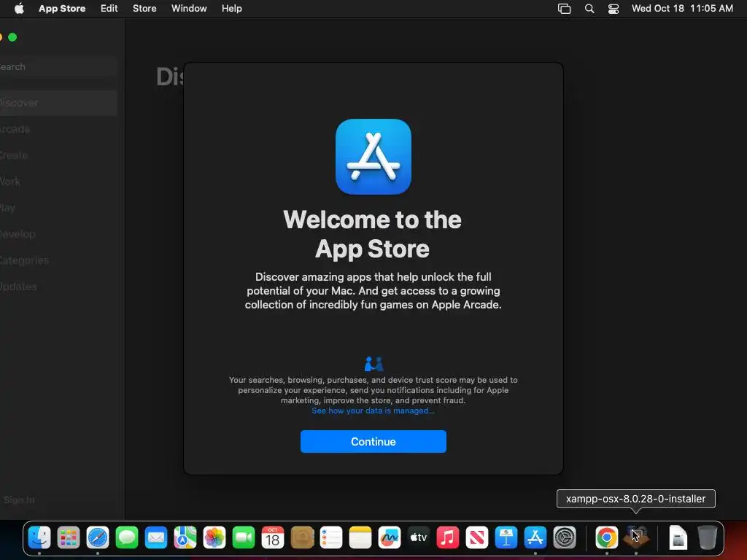The height and width of the screenshot is (560, 747).
Task: Open Mail from the Dock
Action: [156, 538]
